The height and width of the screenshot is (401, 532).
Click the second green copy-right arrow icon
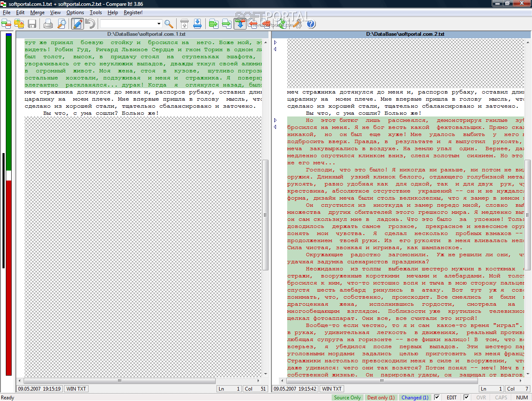click(x=227, y=24)
